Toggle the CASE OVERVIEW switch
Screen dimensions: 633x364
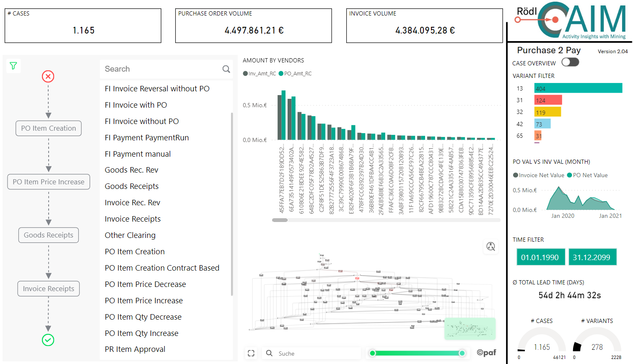click(569, 62)
